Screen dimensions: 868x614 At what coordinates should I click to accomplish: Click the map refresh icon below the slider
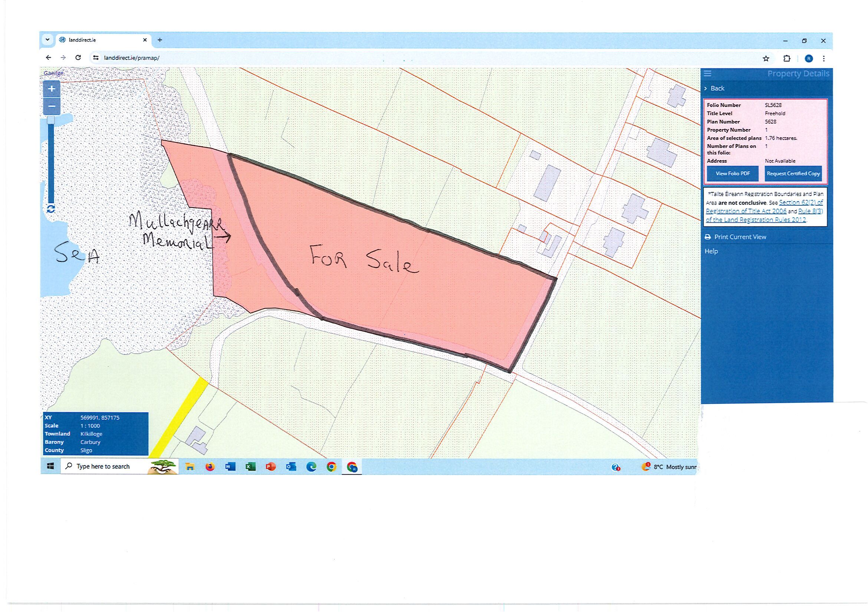click(51, 209)
